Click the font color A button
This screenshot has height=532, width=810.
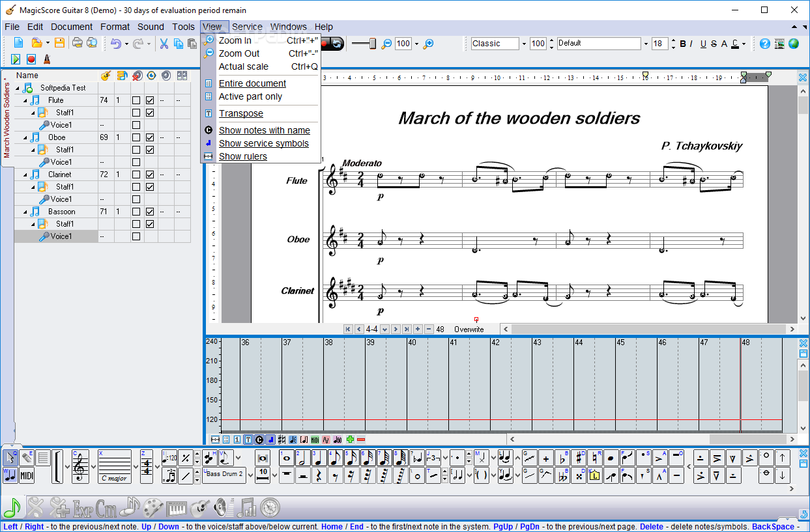coord(735,44)
